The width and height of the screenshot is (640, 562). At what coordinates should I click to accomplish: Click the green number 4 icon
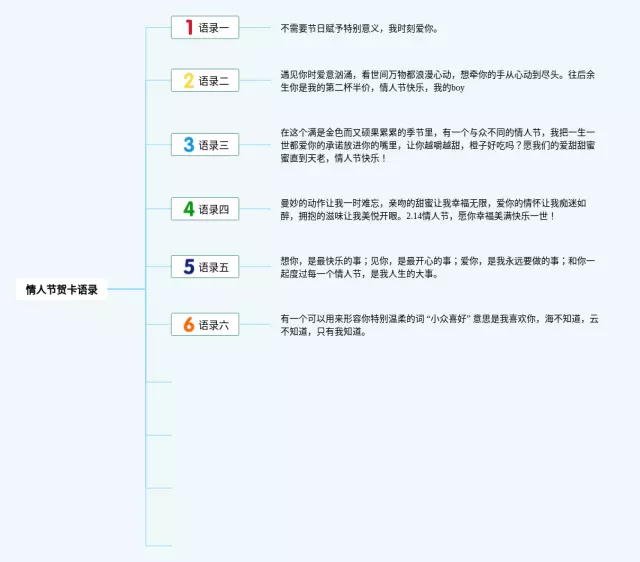pos(188,209)
